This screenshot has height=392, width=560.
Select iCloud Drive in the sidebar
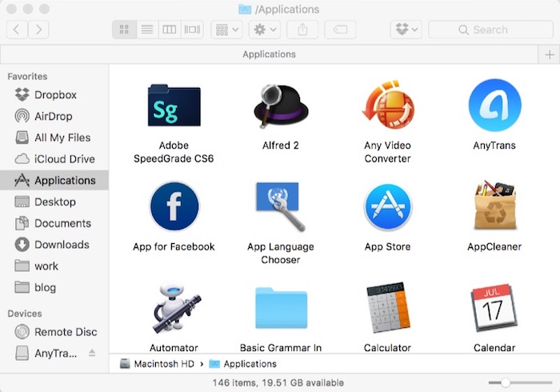[64, 159]
